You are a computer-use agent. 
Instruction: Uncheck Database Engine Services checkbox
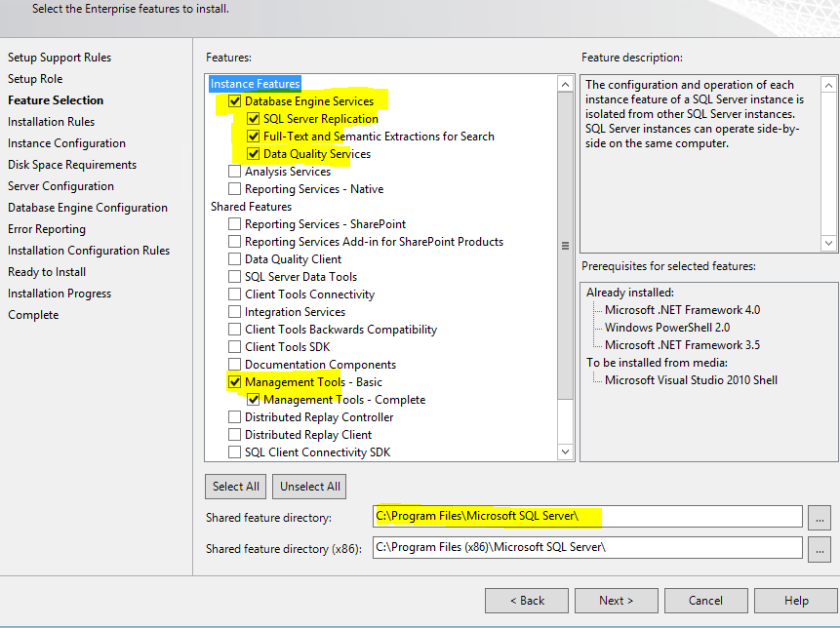coord(235,101)
